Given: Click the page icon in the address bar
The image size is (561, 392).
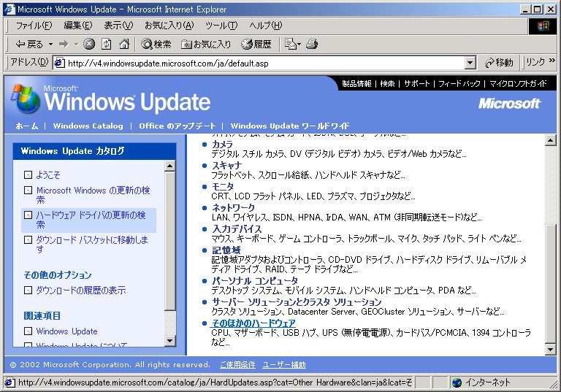Looking at the screenshot, I should (59, 63).
